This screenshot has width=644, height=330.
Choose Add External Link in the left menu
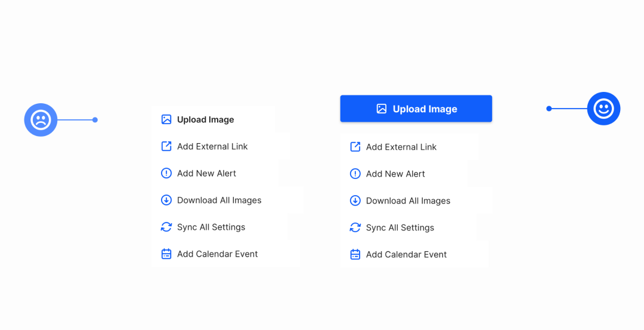click(x=212, y=146)
